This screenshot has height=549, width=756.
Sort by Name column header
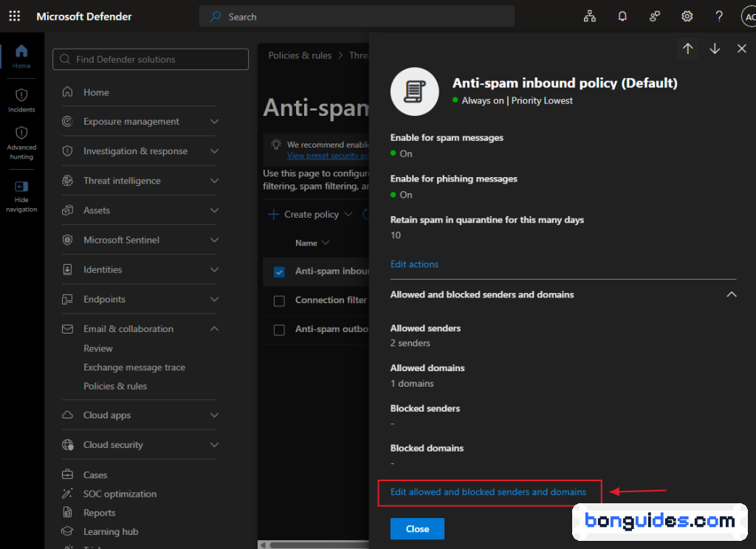click(x=312, y=243)
